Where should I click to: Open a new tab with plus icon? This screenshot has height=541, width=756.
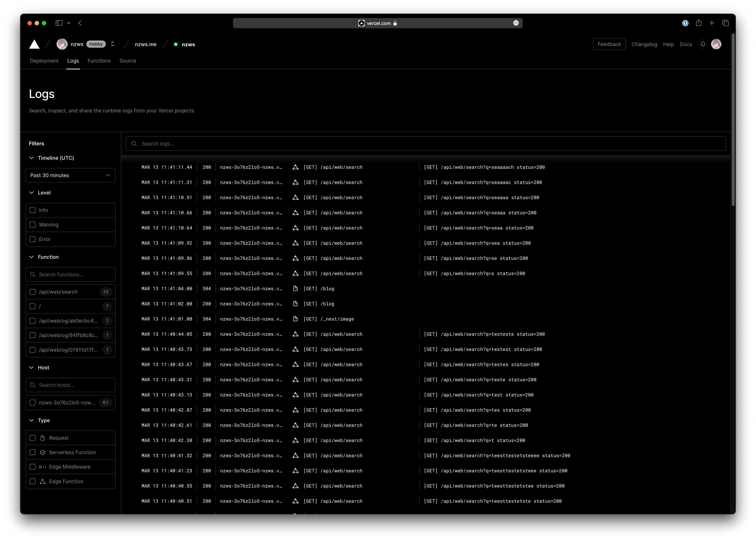pos(712,23)
